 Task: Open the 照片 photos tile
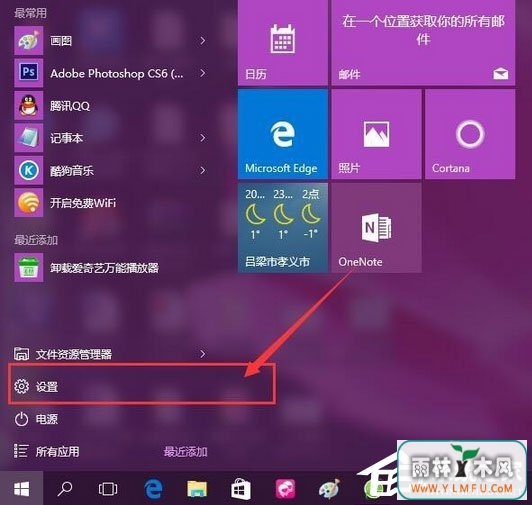point(376,134)
